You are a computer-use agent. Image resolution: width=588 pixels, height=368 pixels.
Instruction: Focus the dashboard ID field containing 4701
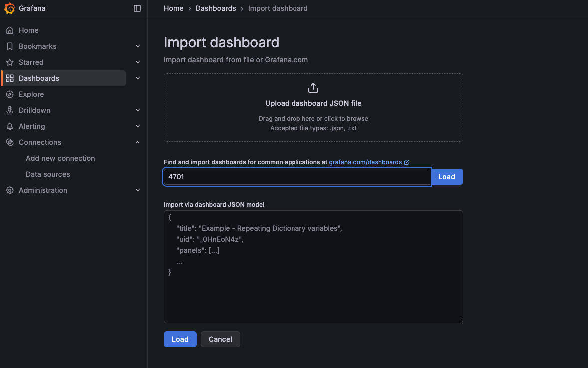[297, 177]
